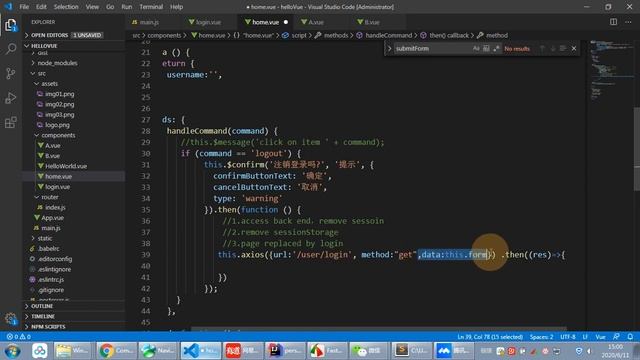Open editor More Actions ellipsis
The height and width of the screenshot is (360, 640).
coord(628,22)
